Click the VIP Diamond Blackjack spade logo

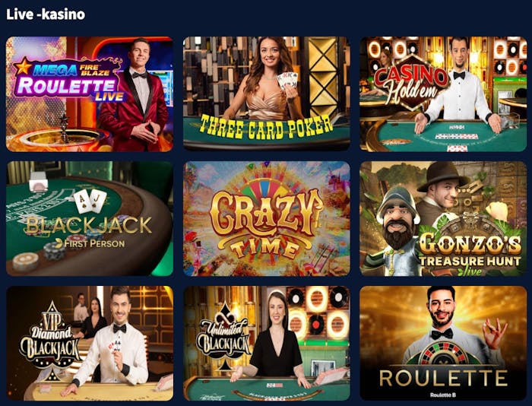51,340
